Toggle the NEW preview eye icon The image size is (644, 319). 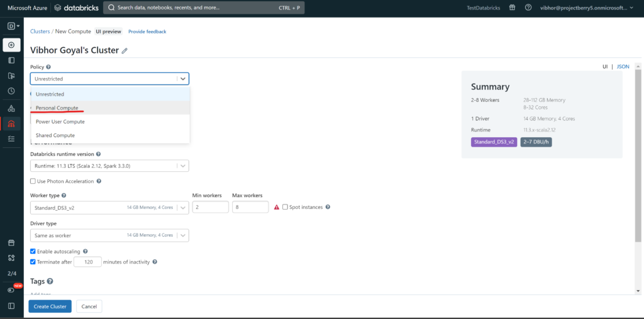point(11,290)
